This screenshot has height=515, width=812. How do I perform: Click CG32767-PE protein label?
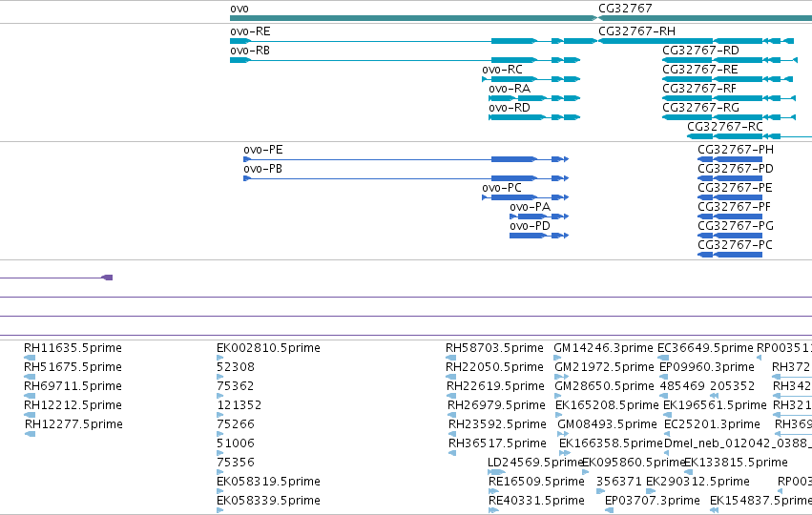coord(735,189)
